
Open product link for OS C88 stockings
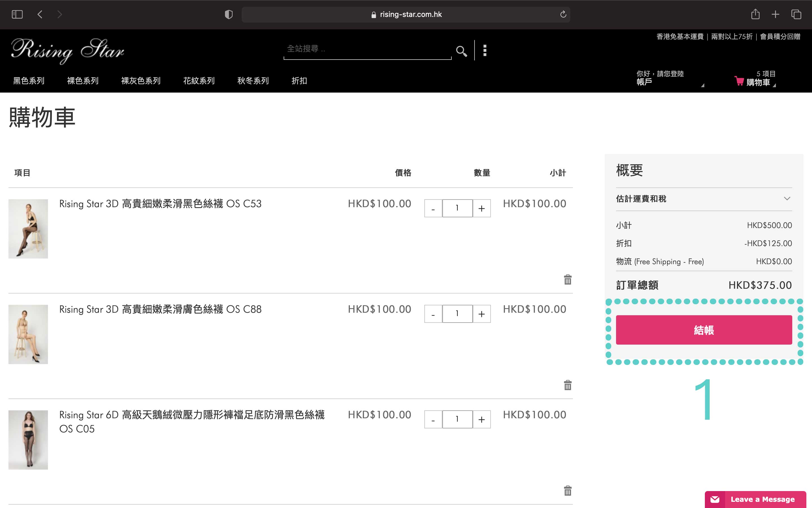point(160,309)
